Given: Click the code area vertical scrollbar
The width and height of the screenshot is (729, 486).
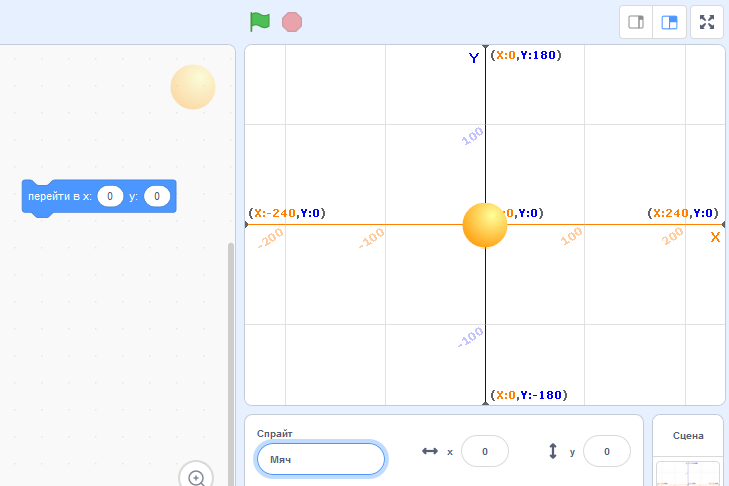Looking at the screenshot, I should click(x=230, y=350).
